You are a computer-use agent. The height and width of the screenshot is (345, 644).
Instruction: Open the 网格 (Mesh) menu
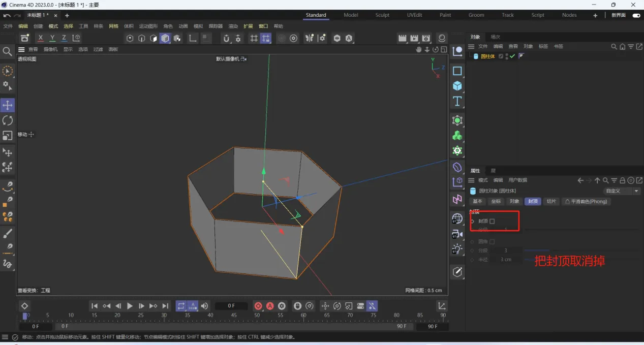click(113, 26)
